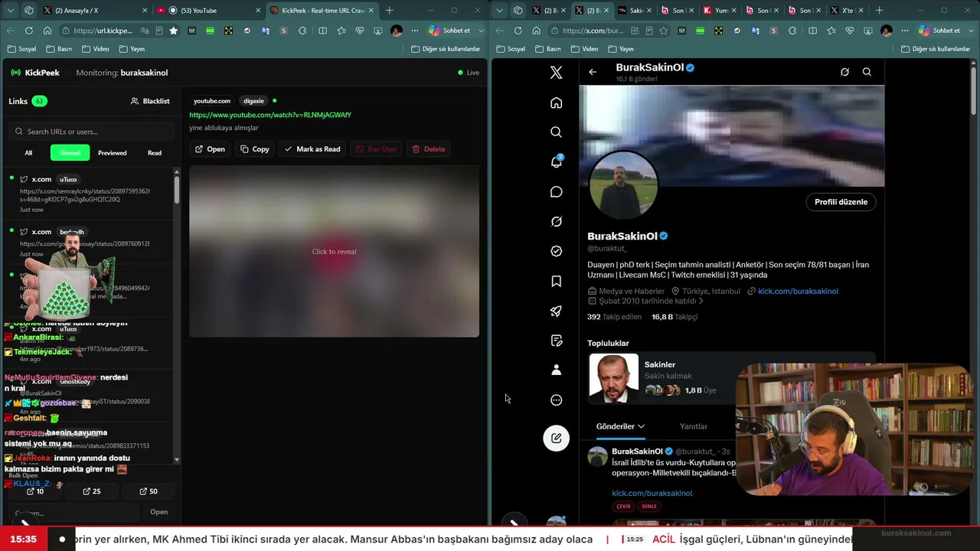
Task: Click the Grok icon in profile header
Action: pyautogui.click(x=844, y=72)
